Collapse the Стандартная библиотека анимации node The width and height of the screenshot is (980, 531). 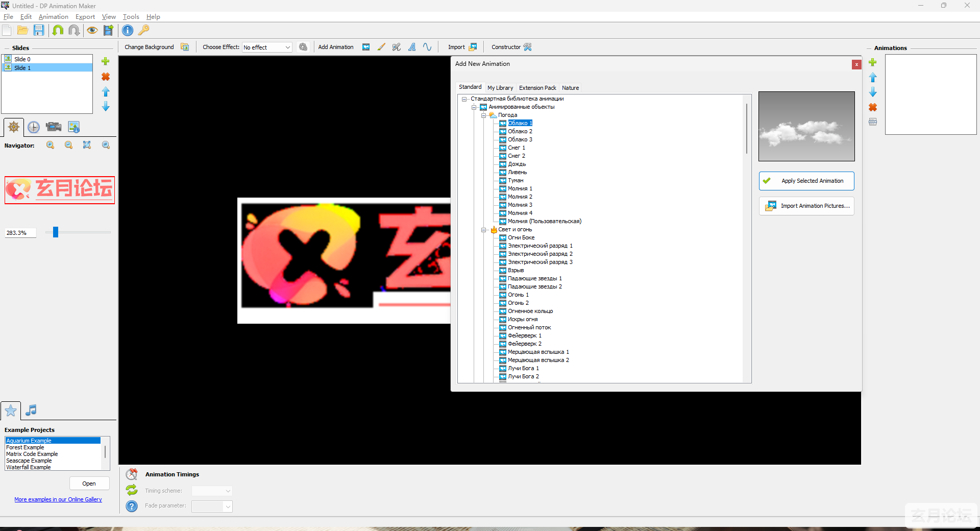pyautogui.click(x=464, y=99)
